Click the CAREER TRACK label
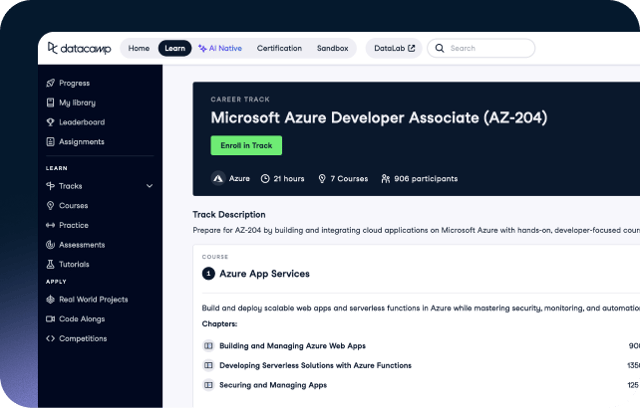This screenshot has height=408, width=640. tap(240, 99)
